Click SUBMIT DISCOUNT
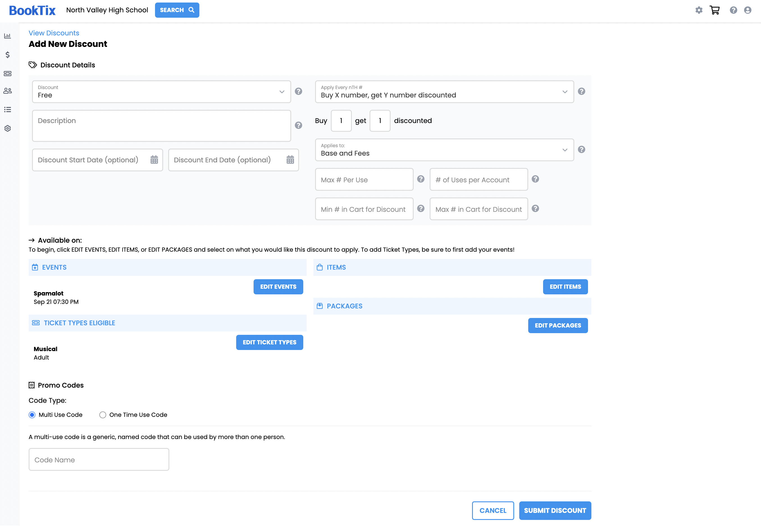Image resolution: width=761 pixels, height=532 pixels. [555, 511]
